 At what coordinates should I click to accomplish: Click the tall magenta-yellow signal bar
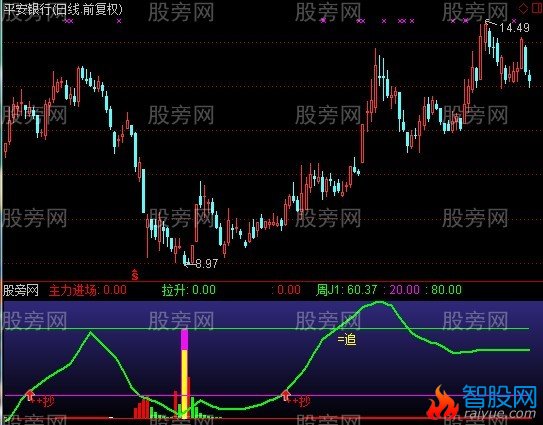tap(185, 374)
